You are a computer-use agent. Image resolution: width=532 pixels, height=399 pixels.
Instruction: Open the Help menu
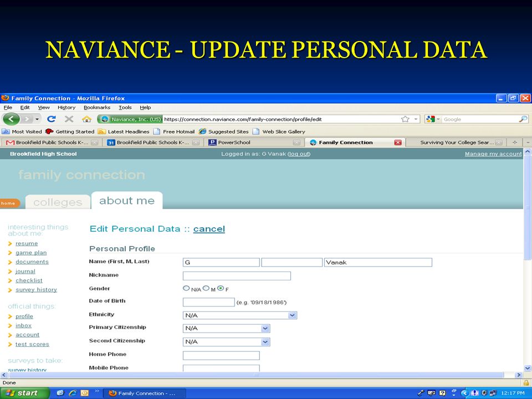click(x=145, y=108)
